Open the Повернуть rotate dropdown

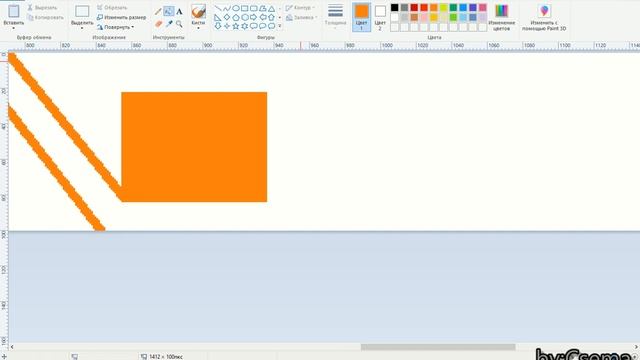pos(116,27)
